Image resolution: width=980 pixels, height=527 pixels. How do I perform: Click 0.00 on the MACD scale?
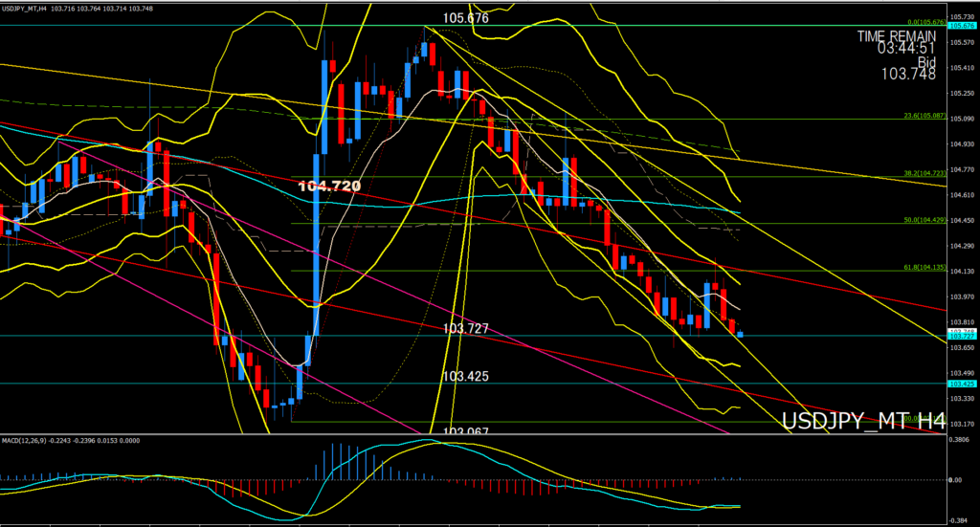click(x=955, y=480)
